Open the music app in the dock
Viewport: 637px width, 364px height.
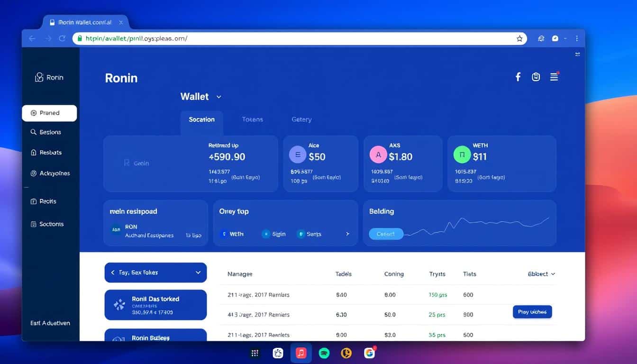tap(301, 353)
